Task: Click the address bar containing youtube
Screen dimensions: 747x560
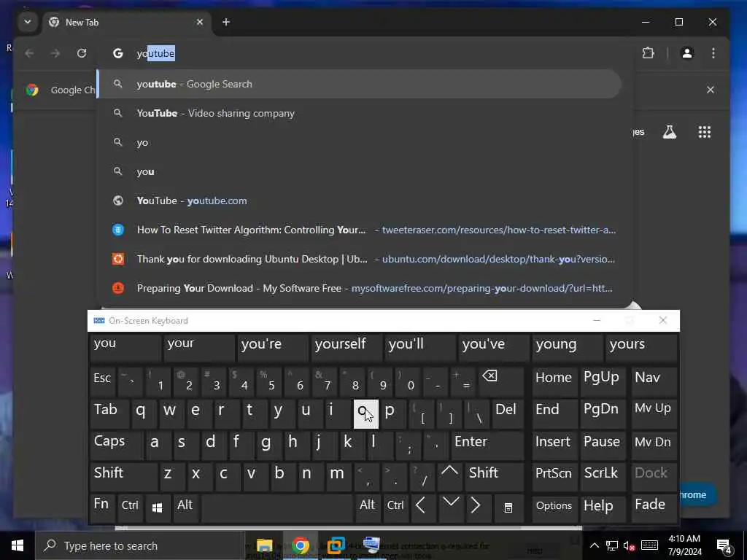Action: click(x=365, y=53)
